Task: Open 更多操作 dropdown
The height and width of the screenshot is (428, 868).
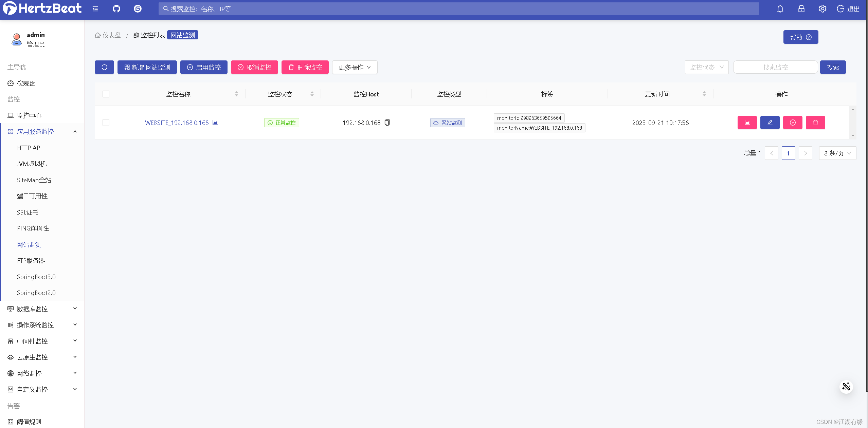Action: tap(355, 67)
